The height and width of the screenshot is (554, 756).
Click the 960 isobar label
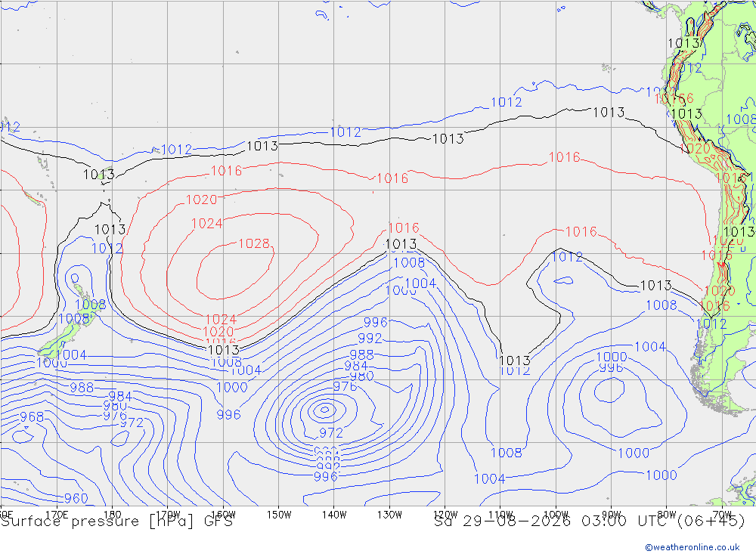point(76,498)
